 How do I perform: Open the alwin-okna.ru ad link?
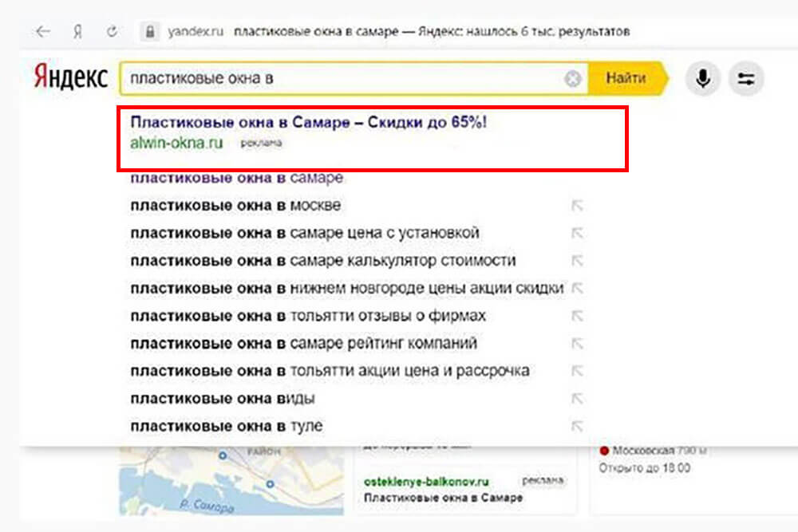click(x=176, y=143)
